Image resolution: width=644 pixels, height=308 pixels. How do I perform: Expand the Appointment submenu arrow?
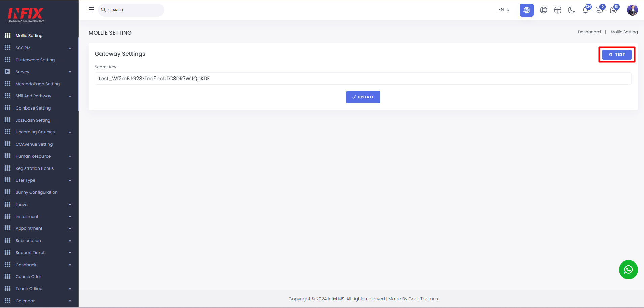70,229
